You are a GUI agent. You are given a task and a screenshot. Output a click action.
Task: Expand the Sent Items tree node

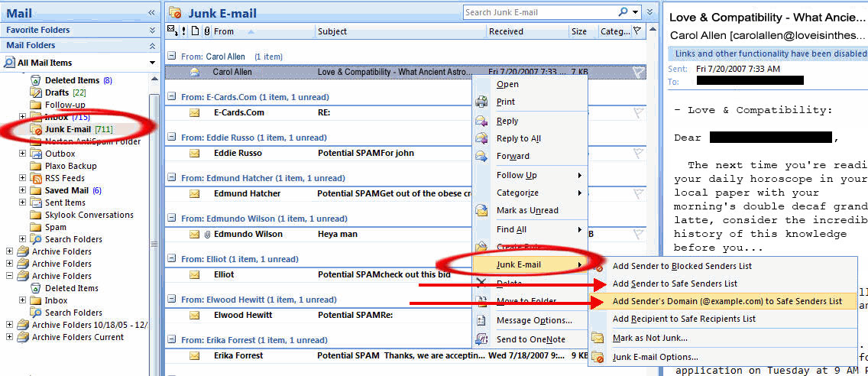(x=23, y=203)
